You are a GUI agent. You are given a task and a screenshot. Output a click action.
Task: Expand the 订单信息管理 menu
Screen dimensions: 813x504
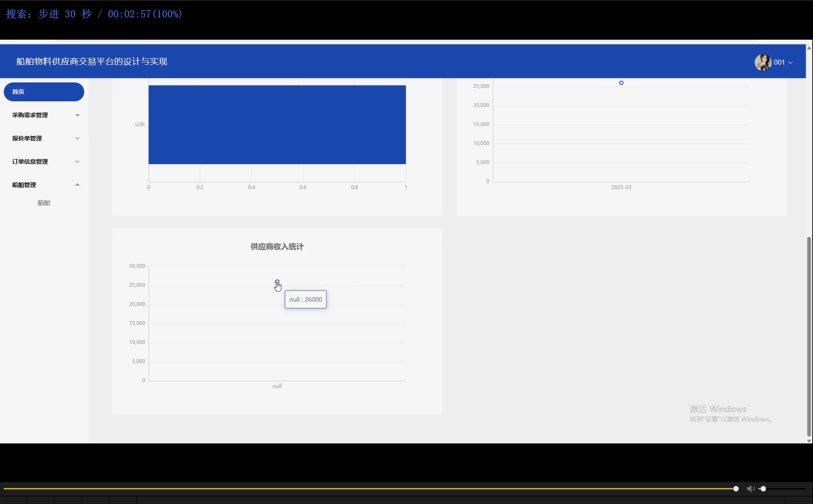(44, 161)
